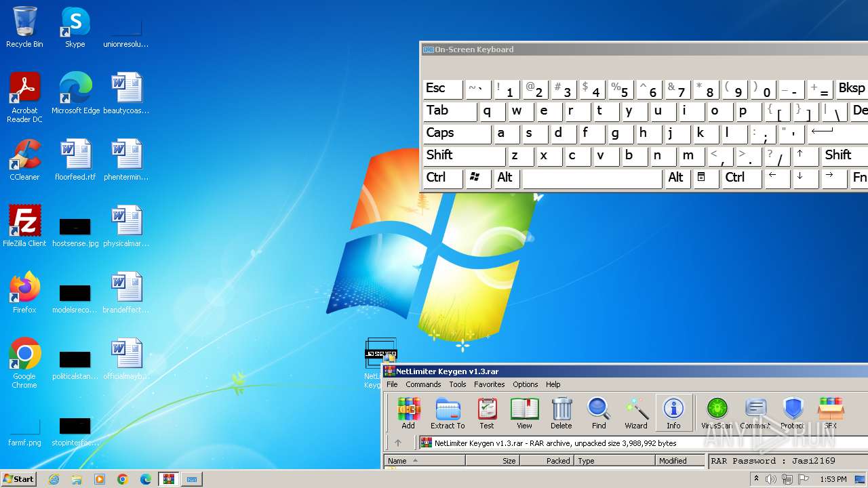Screen dimensions: 868x488
Task: Click the Bksp key
Action: (852, 89)
